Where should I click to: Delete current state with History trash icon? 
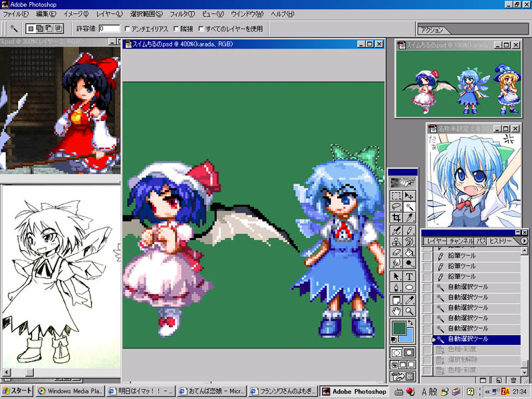[x=513, y=380]
